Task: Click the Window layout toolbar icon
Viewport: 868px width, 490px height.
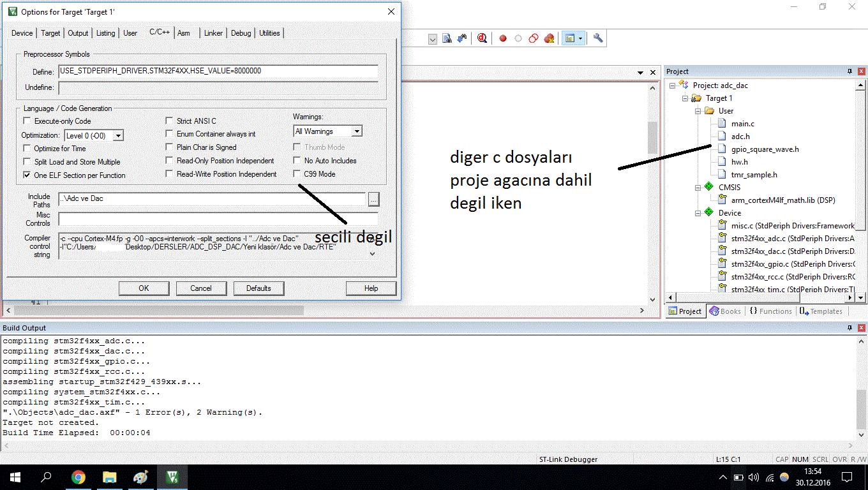Action: (570, 38)
